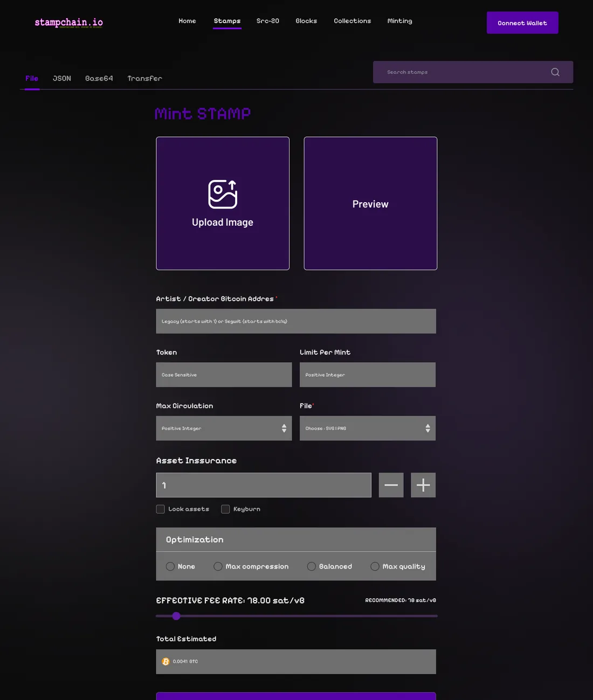Click the upload image icon
593x700 pixels.
(223, 194)
